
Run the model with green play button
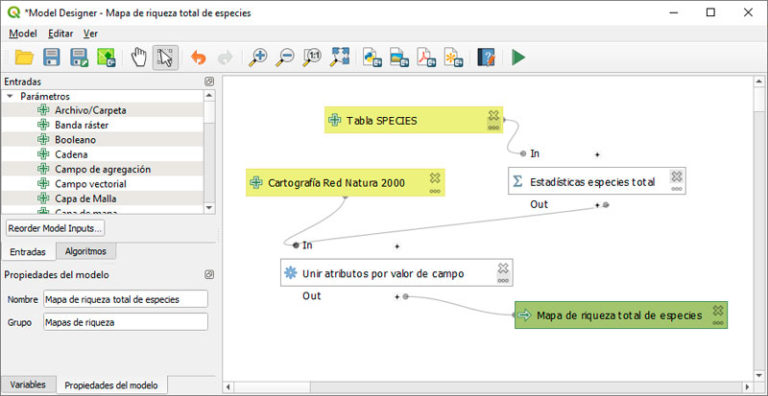click(x=518, y=58)
